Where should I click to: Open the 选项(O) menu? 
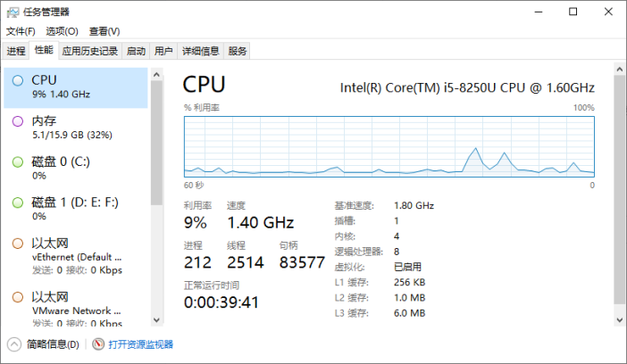click(62, 31)
